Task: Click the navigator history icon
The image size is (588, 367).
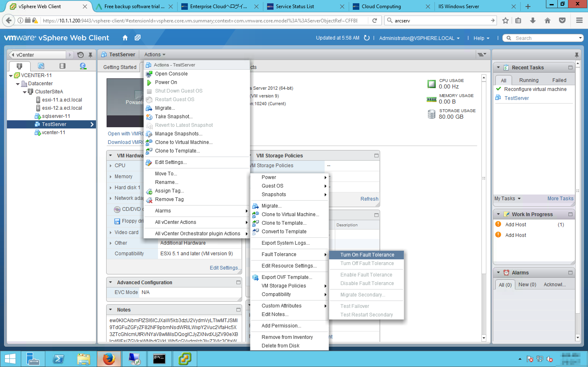Action: pyautogui.click(x=80, y=55)
